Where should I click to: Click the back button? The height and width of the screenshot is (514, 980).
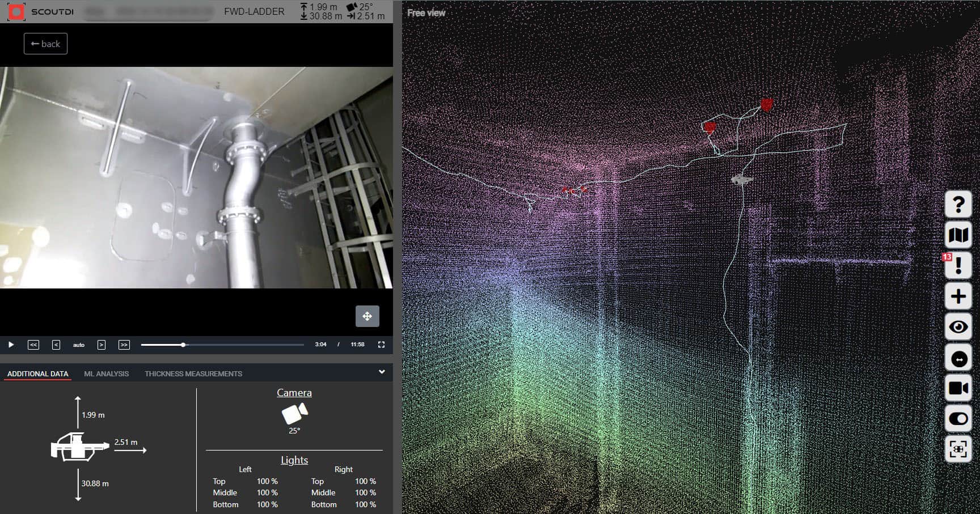click(45, 44)
